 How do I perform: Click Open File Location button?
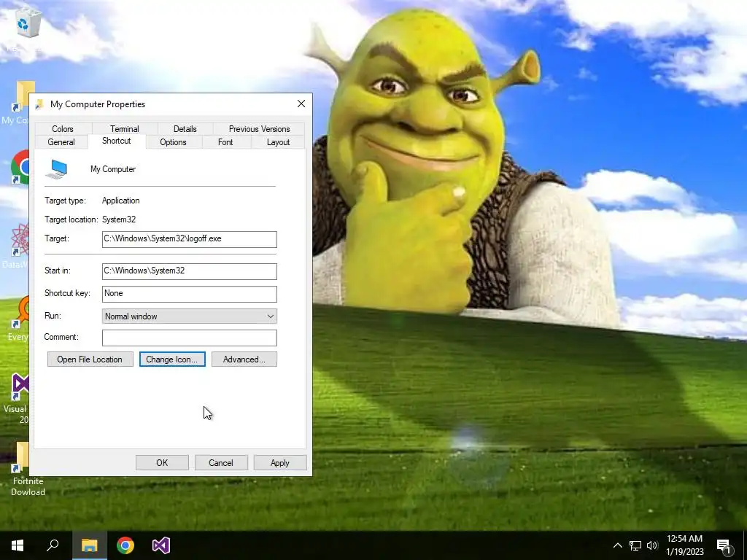90,359
